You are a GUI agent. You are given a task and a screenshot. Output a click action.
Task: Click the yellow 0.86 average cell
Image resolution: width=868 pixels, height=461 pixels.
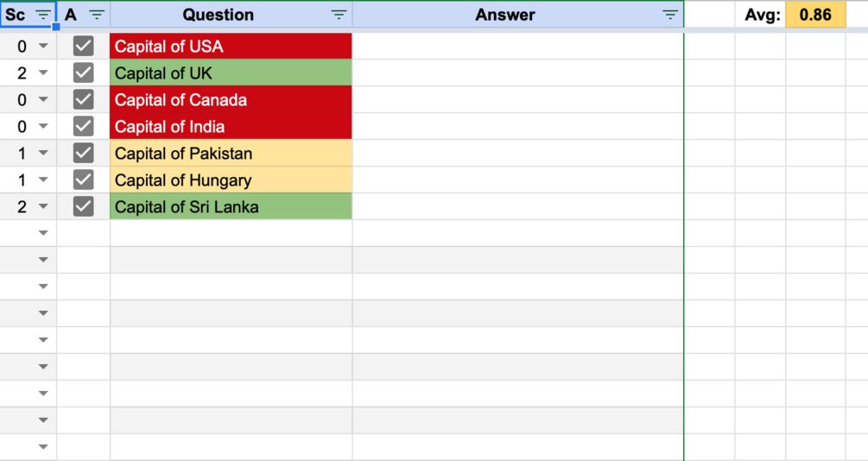pyautogui.click(x=815, y=15)
